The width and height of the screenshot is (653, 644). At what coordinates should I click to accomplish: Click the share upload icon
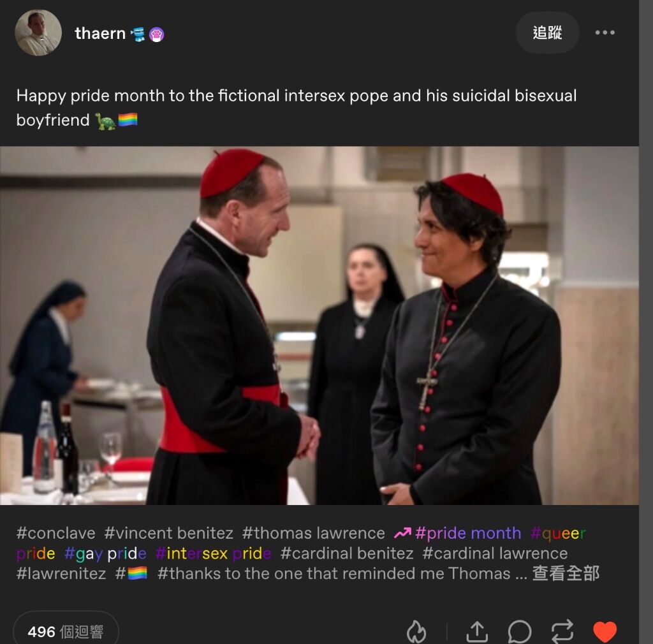477,631
